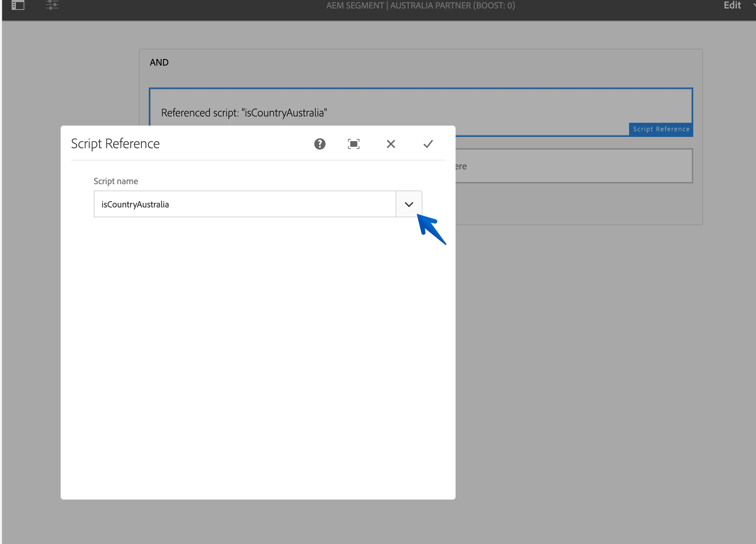
Task: Click the Script Reference dialog heading
Action: click(115, 144)
